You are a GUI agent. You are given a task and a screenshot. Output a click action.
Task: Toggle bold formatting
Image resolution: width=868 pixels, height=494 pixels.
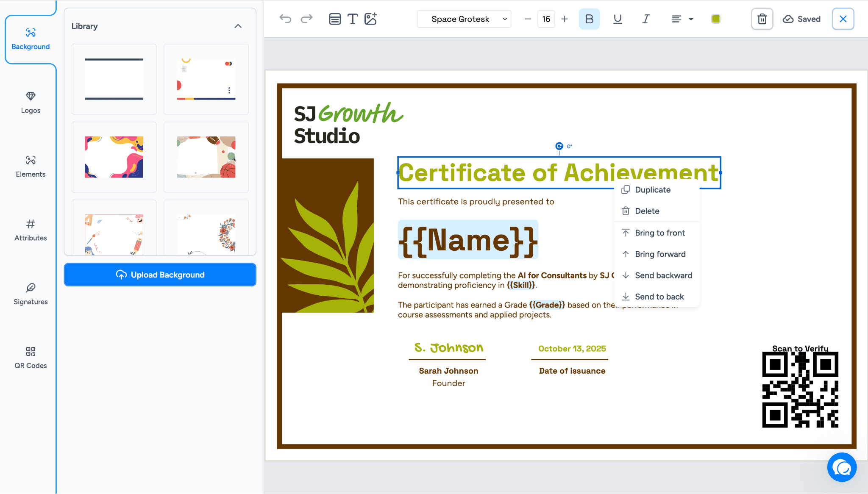pyautogui.click(x=589, y=19)
